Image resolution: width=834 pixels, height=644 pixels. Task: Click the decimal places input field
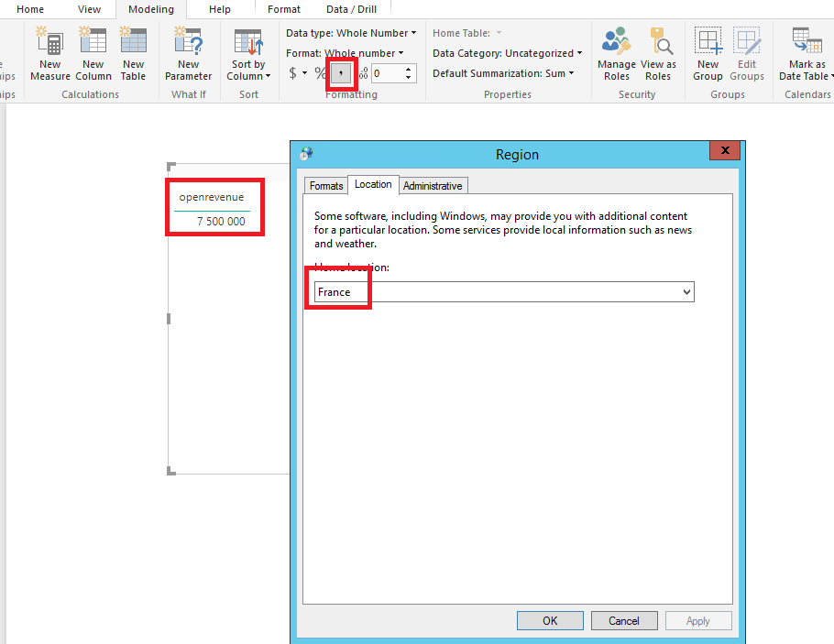coord(387,73)
